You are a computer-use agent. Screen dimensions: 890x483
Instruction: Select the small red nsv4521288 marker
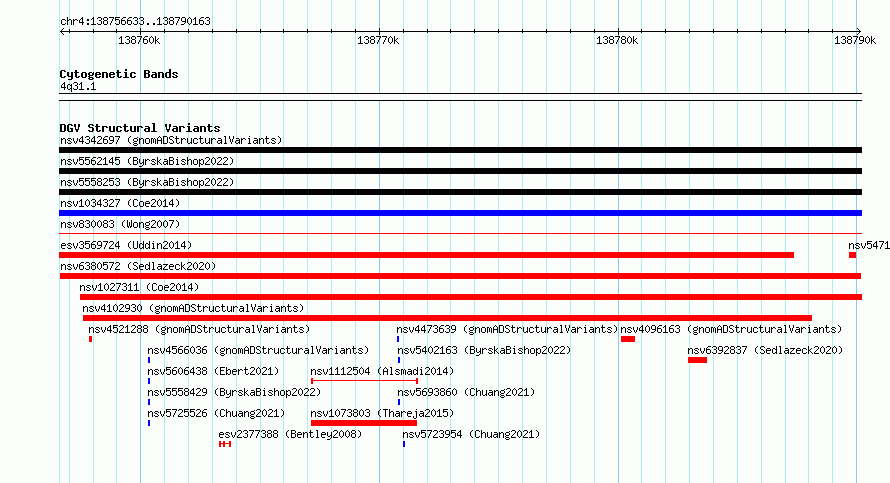pos(90,339)
